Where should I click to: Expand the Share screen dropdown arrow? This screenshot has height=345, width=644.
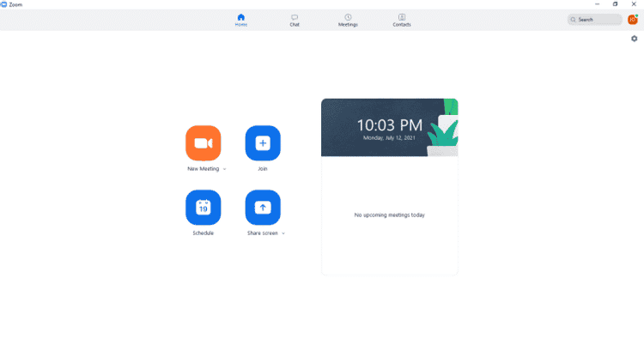click(x=283, y=233)
